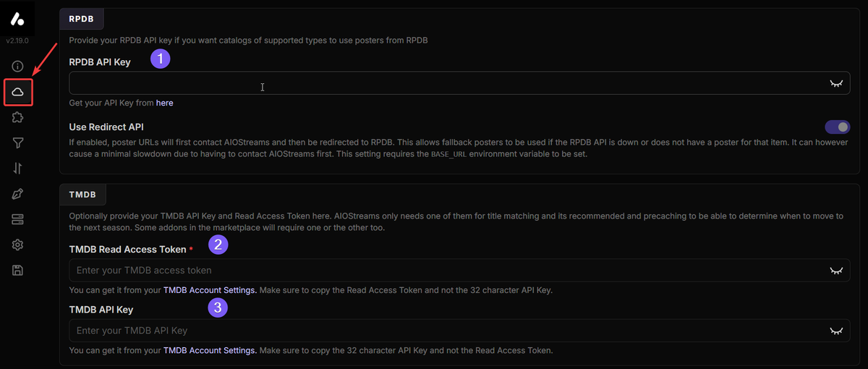Image resolution: width=868 pixels, height=369 pixels.
Task: Open TMDB Account Settings link under Read Access Token
Action: 210,290
